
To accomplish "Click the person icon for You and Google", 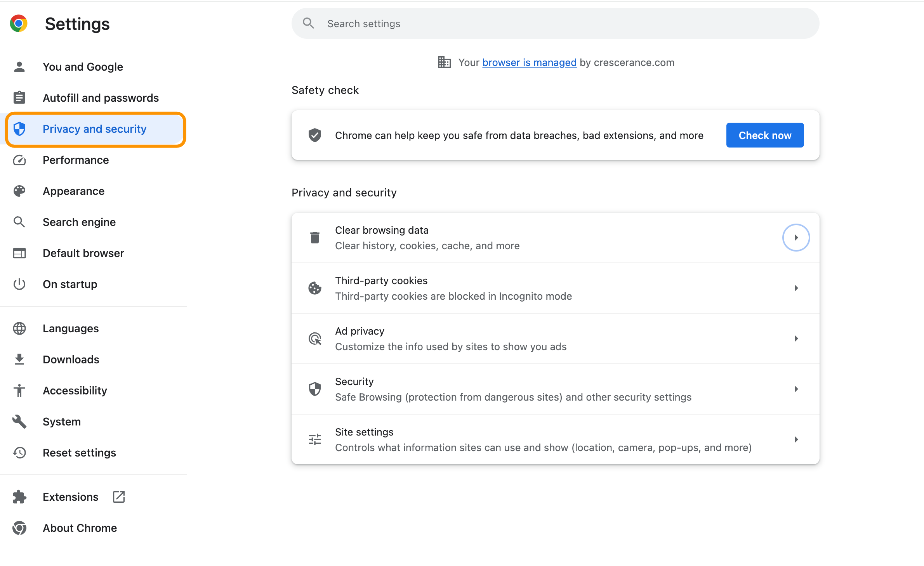I will 19,67.
